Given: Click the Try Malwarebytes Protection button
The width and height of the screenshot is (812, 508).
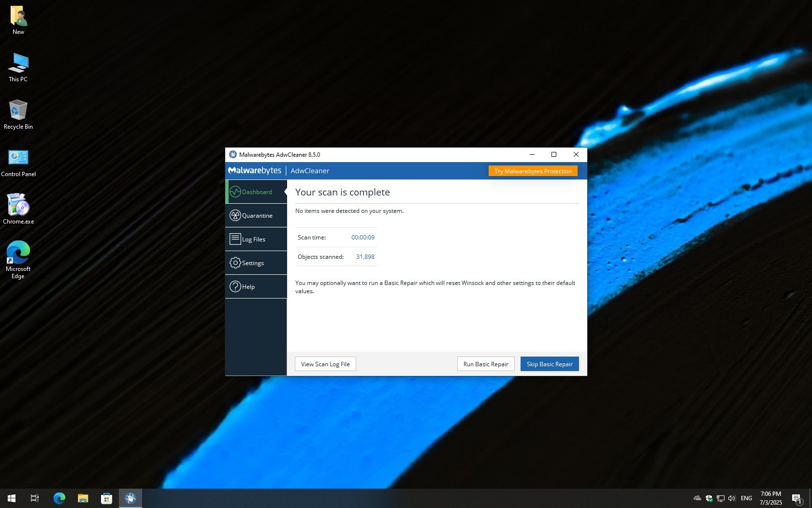Looking at the screenshot, I should [x=533, y=171].
